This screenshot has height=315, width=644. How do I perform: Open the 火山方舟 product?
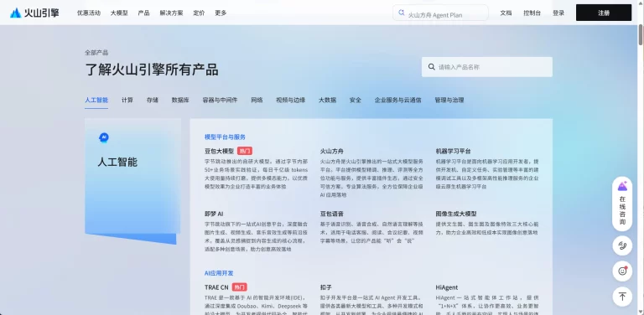(x=332, y=151)
